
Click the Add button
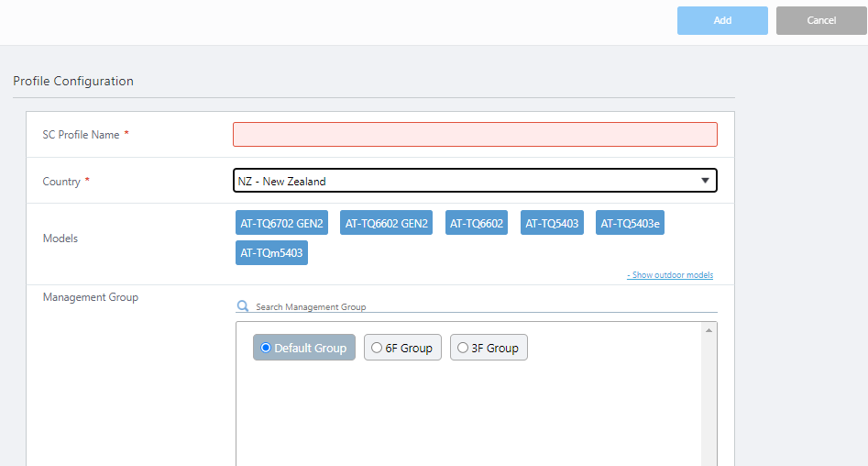pos(722,20)
